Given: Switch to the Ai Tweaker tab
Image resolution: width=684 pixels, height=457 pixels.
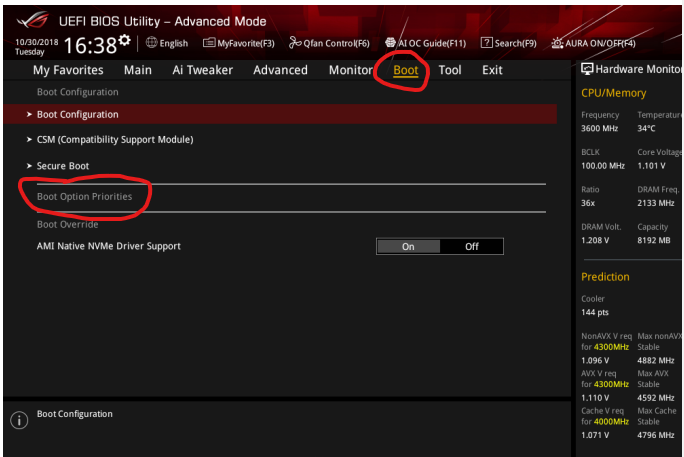Looking at the screenshot, I should [x=202, y=70].
